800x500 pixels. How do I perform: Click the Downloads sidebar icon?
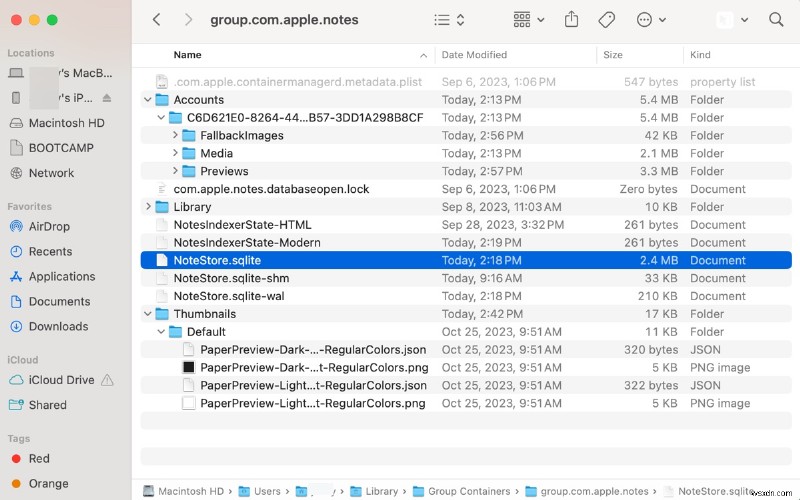pyautogui.click(x=16, y=327)
